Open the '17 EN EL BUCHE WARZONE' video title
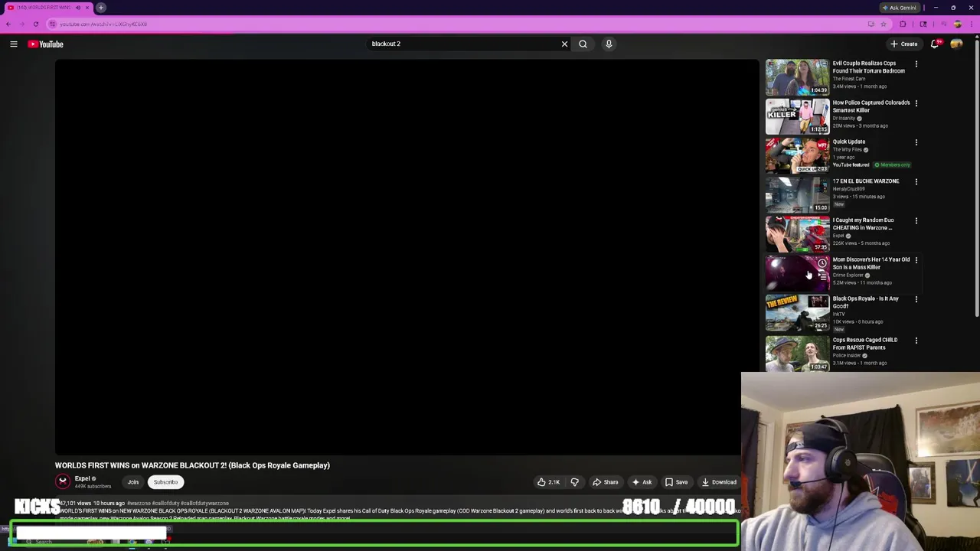The height and width of the screenshot is (551, 980). tap(866, 181)
